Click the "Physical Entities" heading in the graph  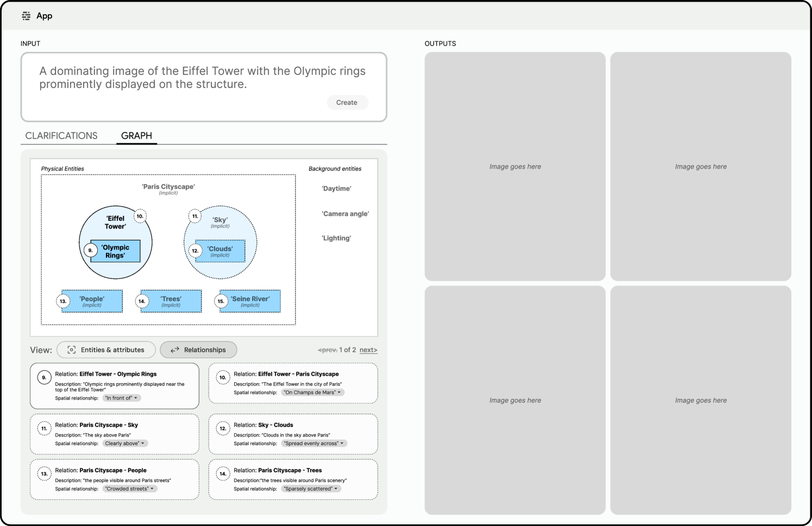click(x=62, y=169)
